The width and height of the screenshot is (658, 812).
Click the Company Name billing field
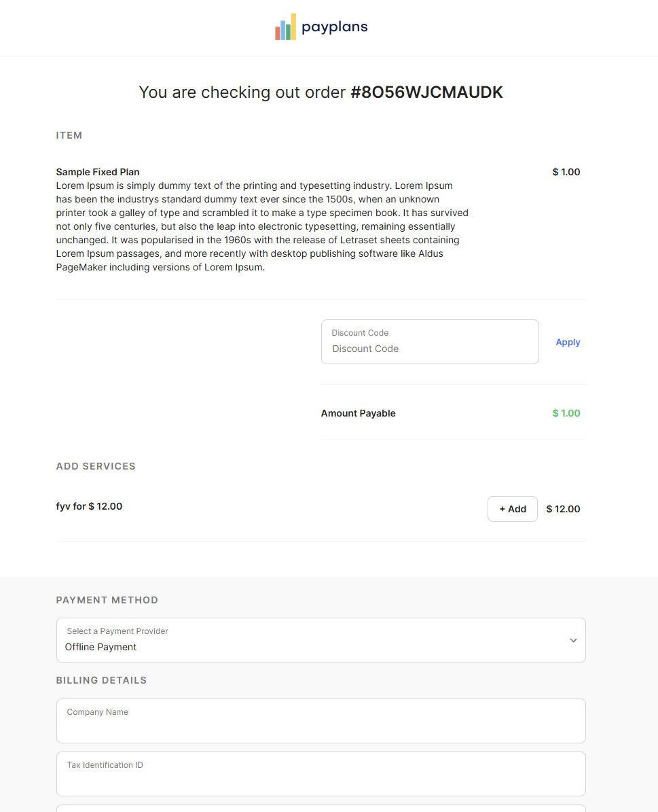point(321,721)
